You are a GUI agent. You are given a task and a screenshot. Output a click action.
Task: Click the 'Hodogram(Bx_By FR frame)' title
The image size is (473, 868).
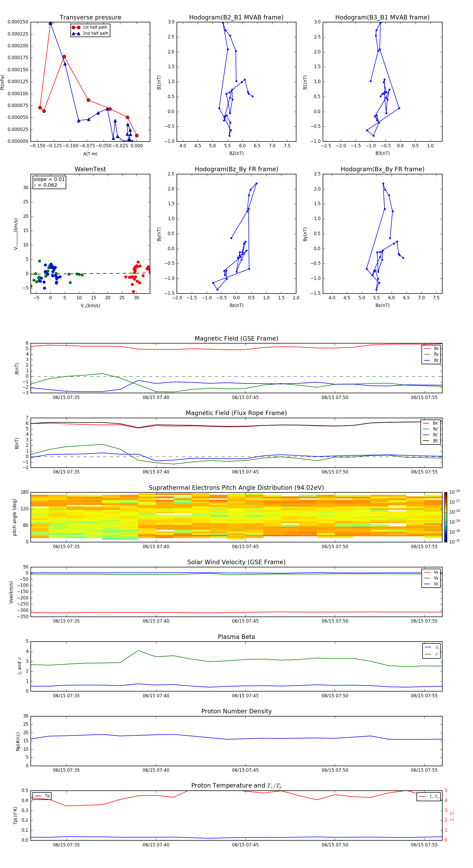pos(382,169)
